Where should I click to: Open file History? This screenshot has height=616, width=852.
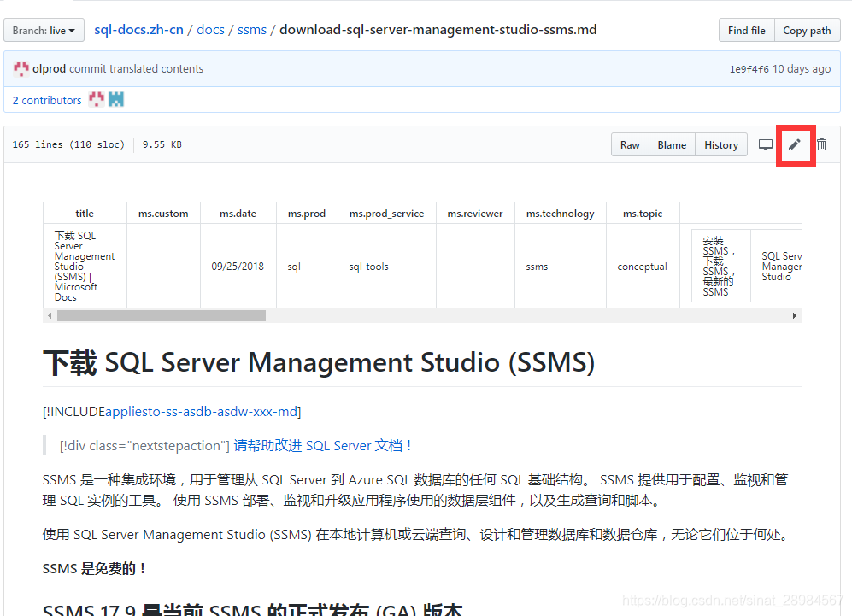[721, 145]
